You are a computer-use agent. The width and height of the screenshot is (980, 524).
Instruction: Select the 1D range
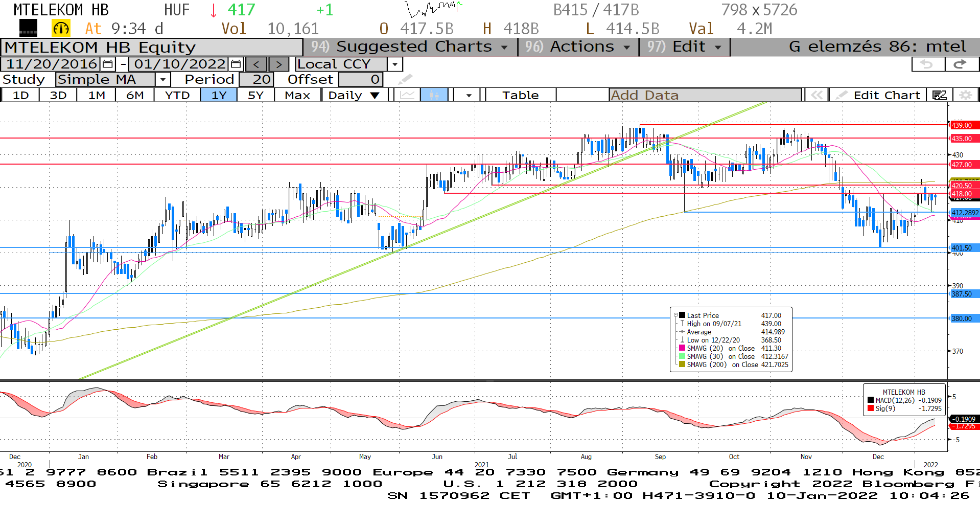click(20, 95)
